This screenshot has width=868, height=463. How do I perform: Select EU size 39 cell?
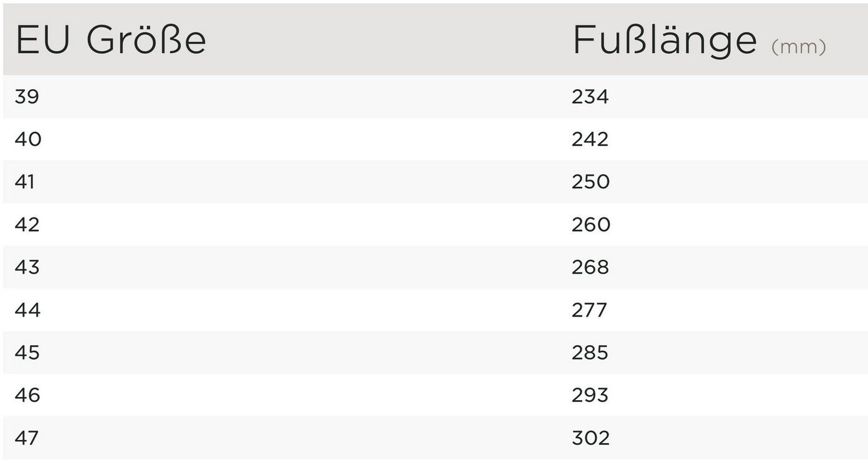[x=27, y=97]
